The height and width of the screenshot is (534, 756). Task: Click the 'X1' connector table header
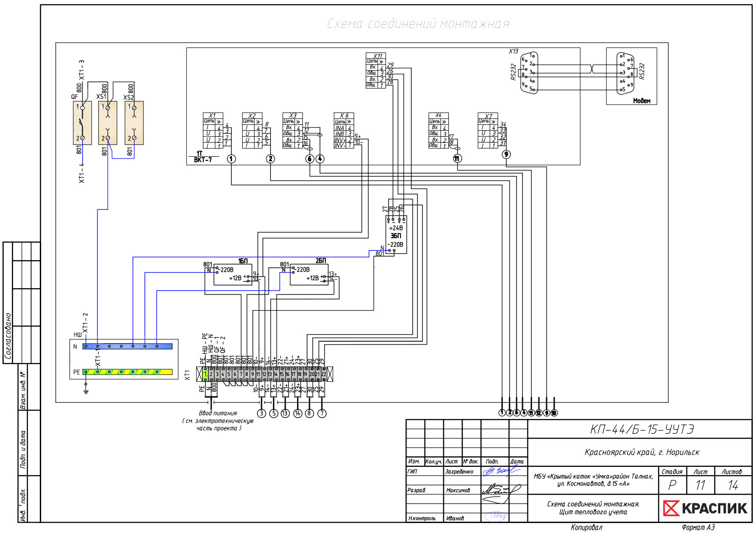click(x=213, y=116)
